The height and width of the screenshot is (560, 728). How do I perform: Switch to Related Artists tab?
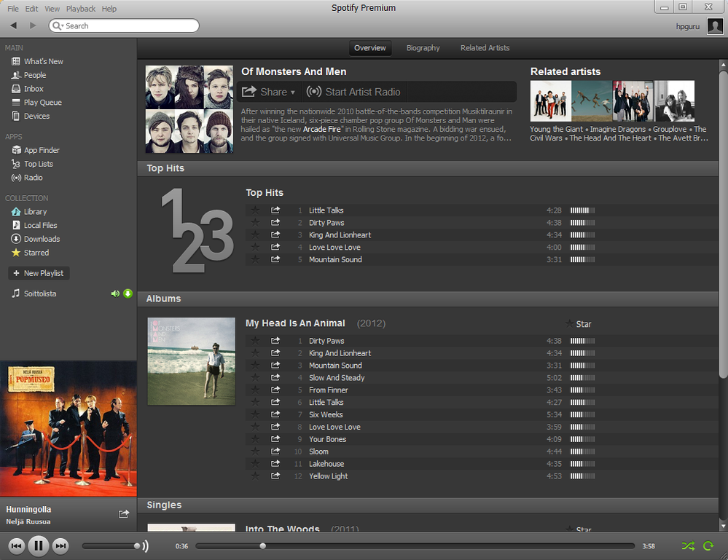[485, 48]
